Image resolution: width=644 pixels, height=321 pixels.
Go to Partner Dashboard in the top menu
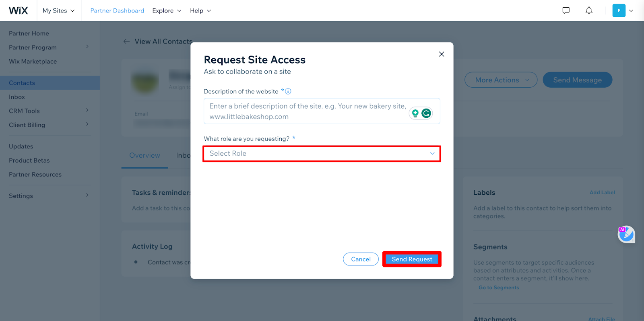click(117, 10)
